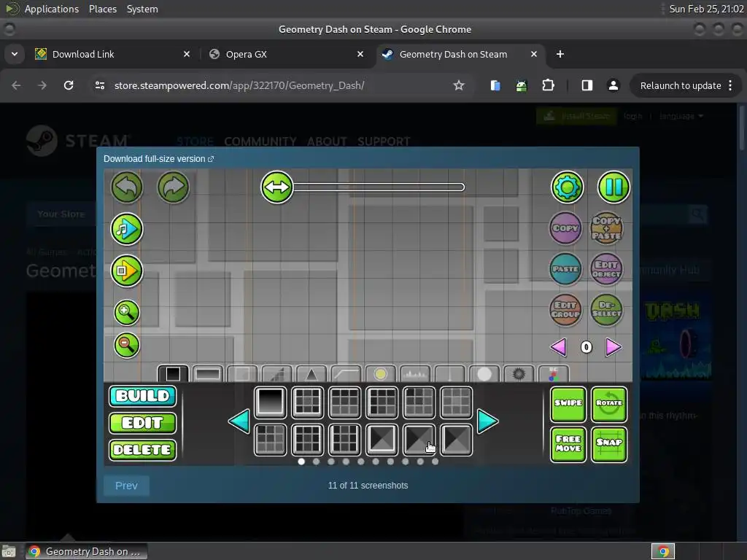The width and height of the screenshot is (747, 560).
Task: Click the Prev screenshot button
Action: 126,486
